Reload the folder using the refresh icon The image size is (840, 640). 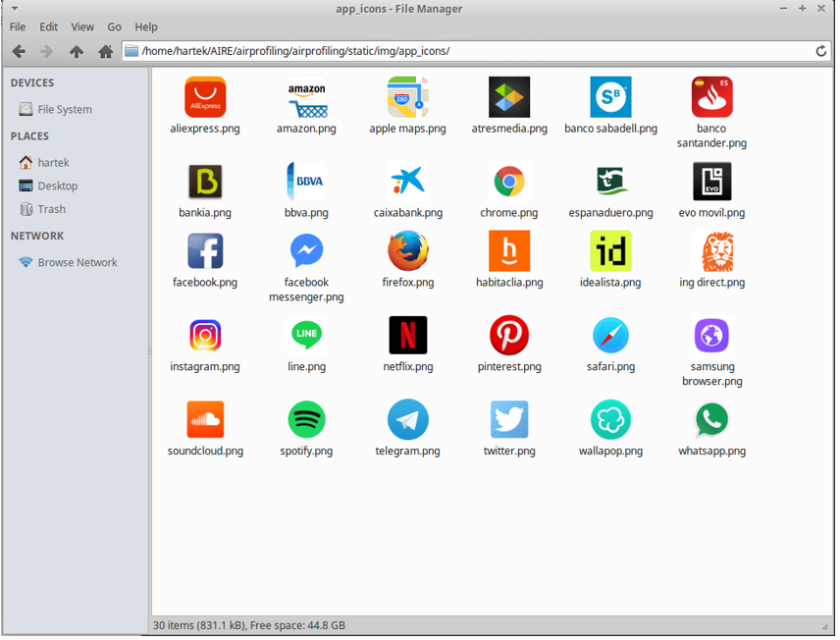coord(821,51)
